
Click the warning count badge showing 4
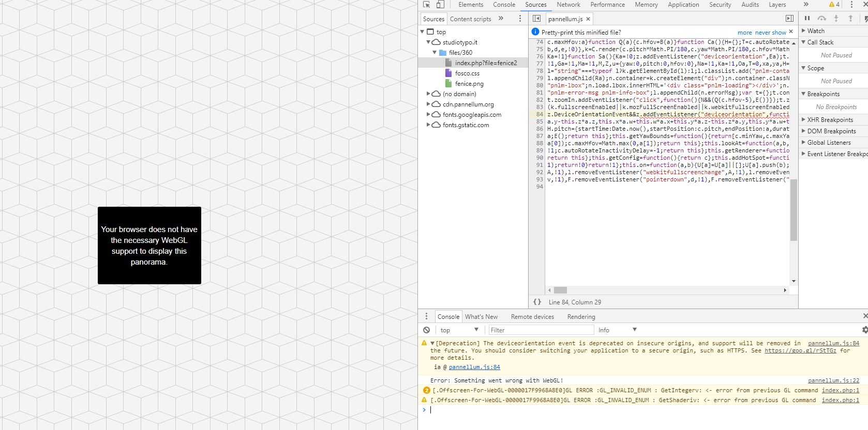pyautogui.click(x=834, y=5)
